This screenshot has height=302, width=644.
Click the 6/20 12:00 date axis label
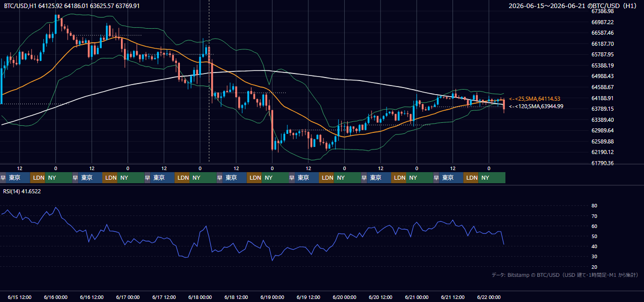[x=381, y=297]
